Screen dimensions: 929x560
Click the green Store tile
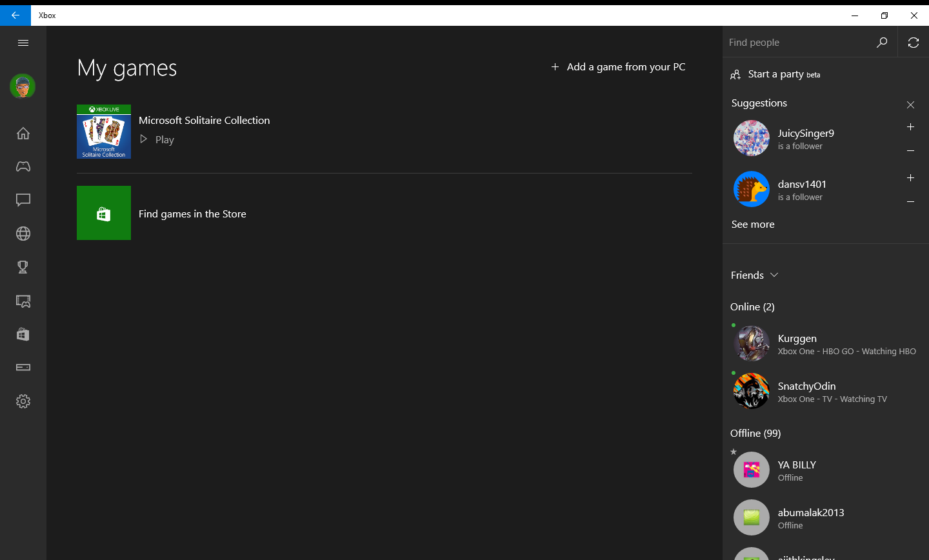coord(104,213)
